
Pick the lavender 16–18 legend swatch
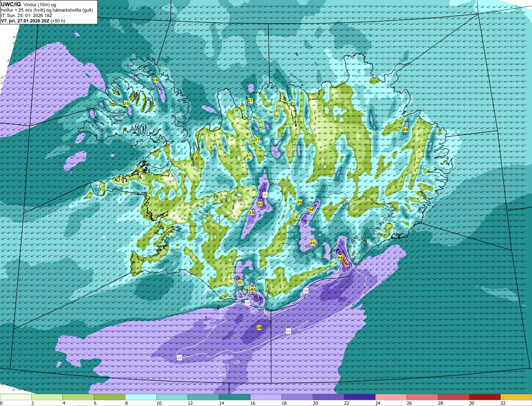point(266,397)
